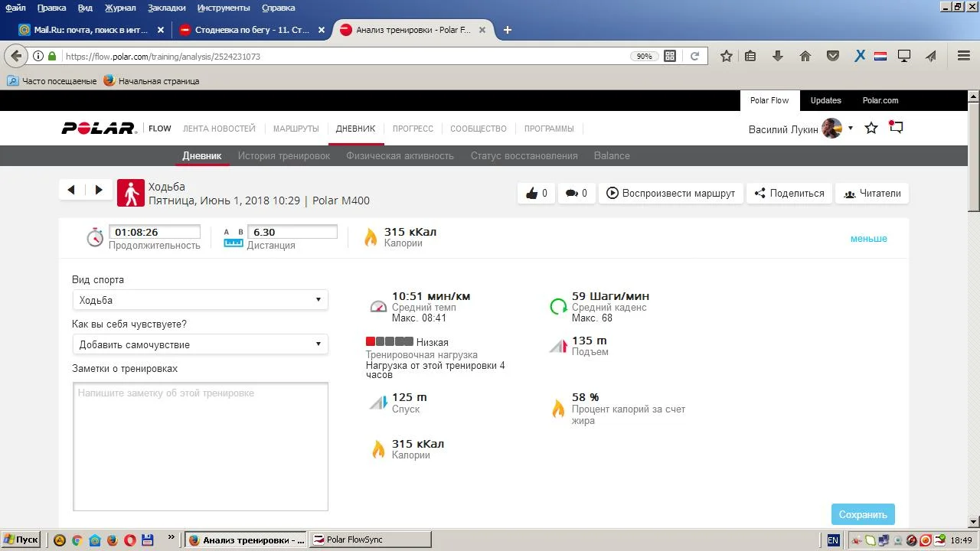Screen dimensions: 980x551
Task: Open the notifications icon near the star
Action: [896, 128]
